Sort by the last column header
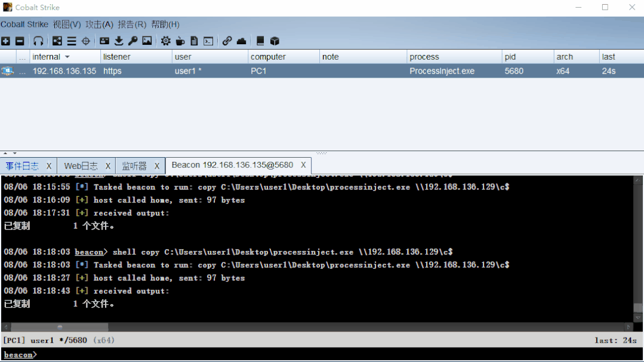 point(621,57)
